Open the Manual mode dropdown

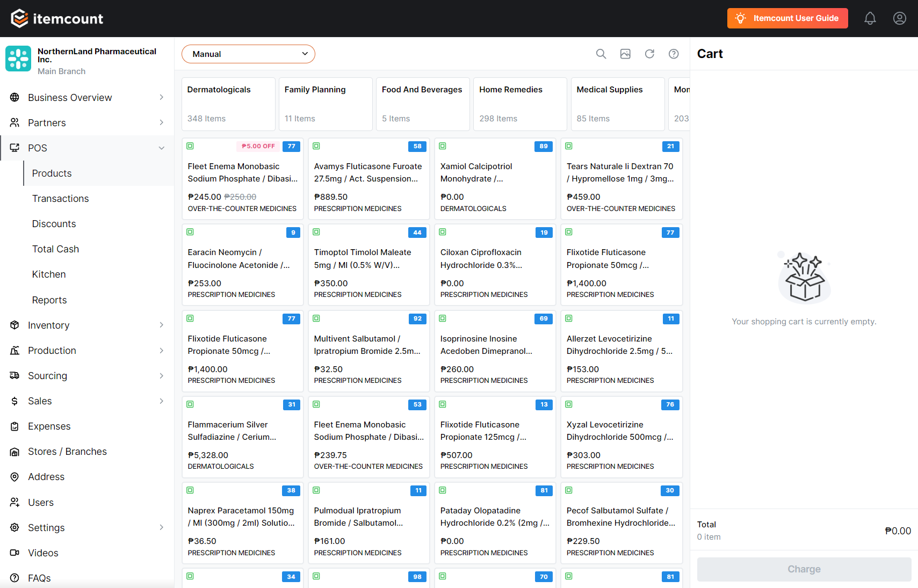248,54
